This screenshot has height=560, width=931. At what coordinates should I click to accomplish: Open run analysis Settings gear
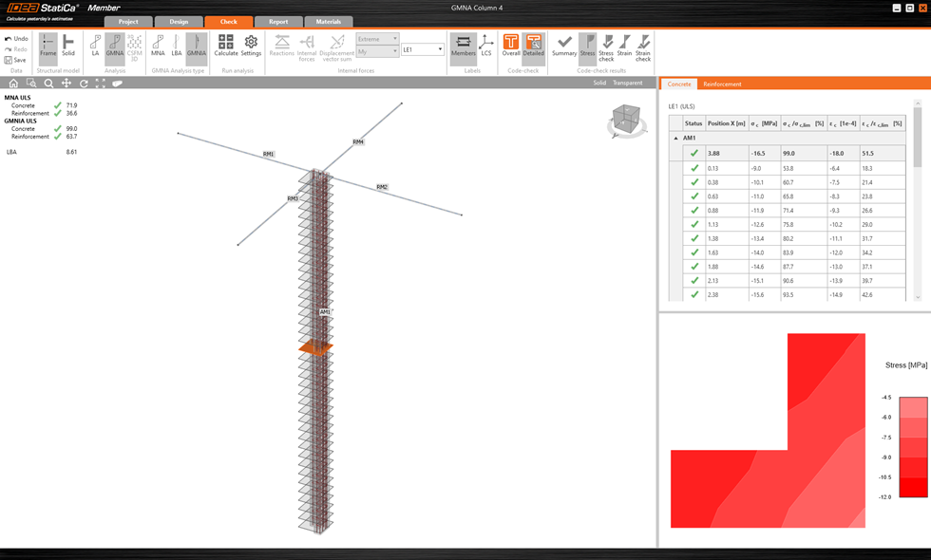click(251, 46)
